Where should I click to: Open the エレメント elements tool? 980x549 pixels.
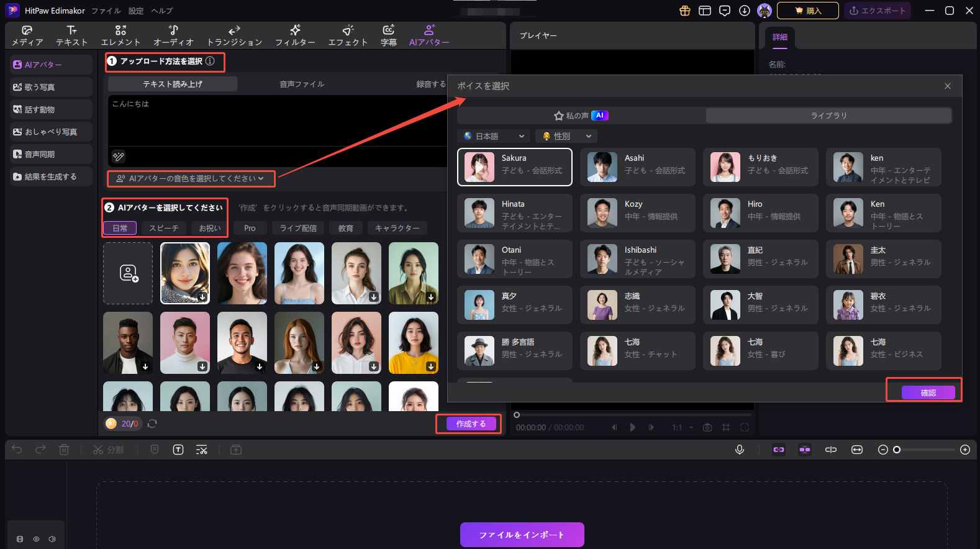click(x=120, y=35)
